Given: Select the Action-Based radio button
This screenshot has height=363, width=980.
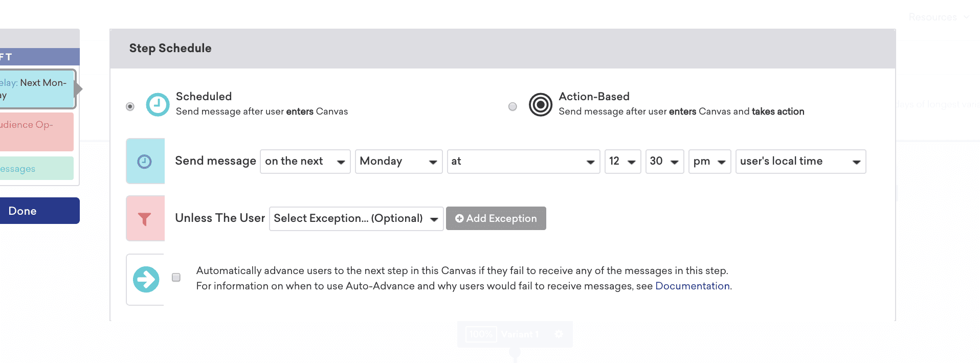Looking at the screenshot, I should pyautogui.click(x=513, y=106).
